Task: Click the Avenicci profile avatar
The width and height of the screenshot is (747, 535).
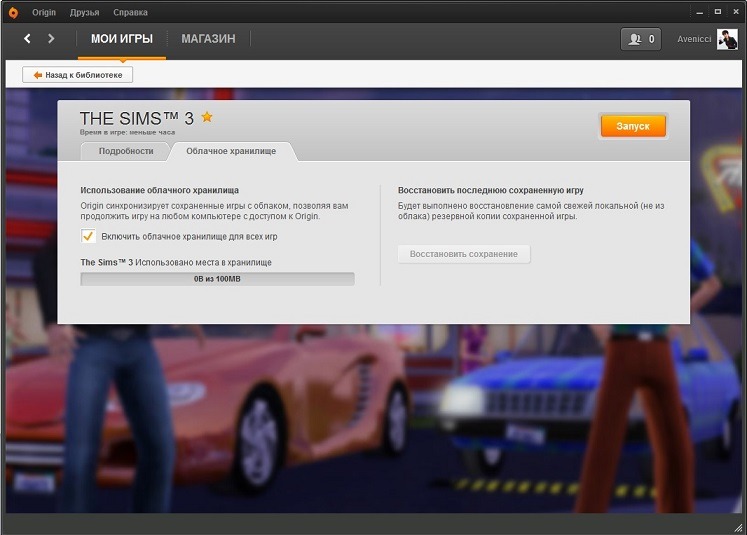Action: 727,39
